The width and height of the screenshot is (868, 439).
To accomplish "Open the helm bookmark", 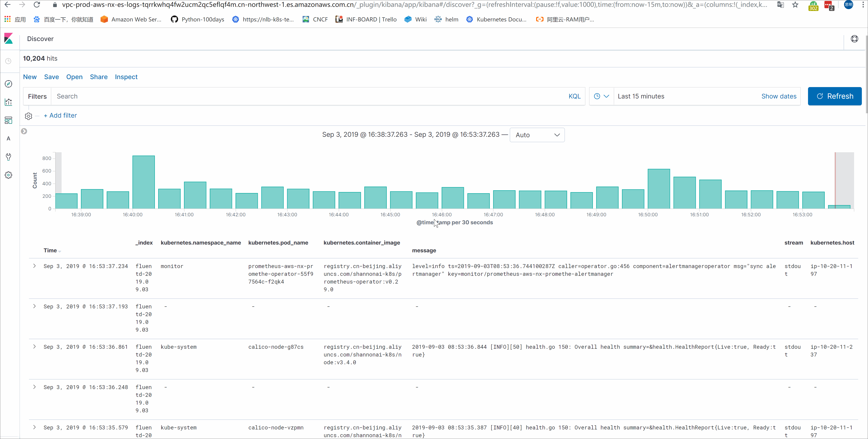I will coord(447,19).
